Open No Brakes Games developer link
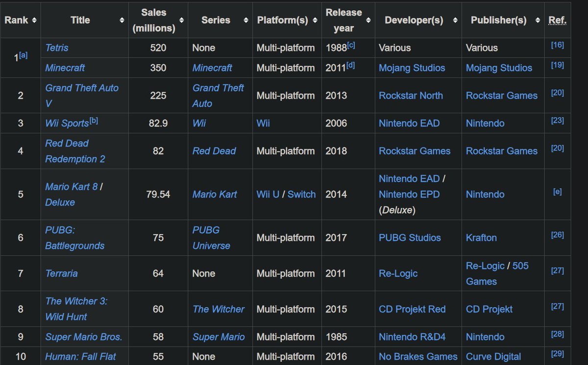Image resolution: width=588 pixels, height=365 pixels. tap(418, 357)
